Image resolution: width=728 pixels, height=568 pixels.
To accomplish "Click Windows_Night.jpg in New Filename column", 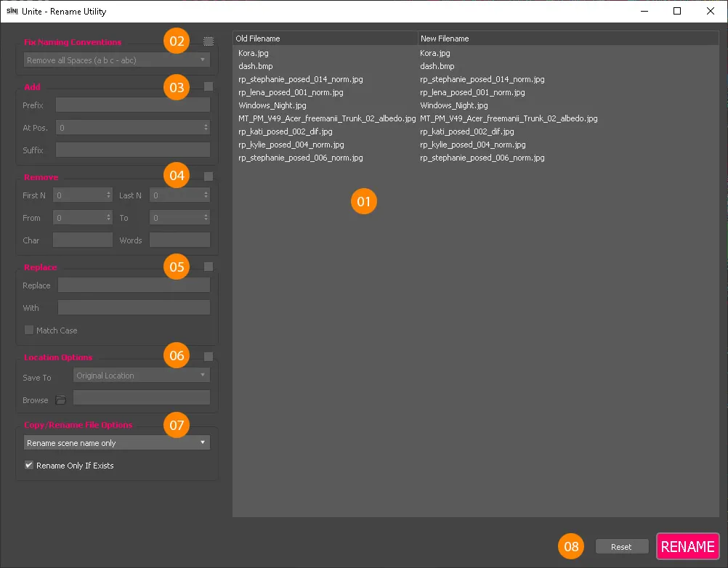I will coord(453,105).
